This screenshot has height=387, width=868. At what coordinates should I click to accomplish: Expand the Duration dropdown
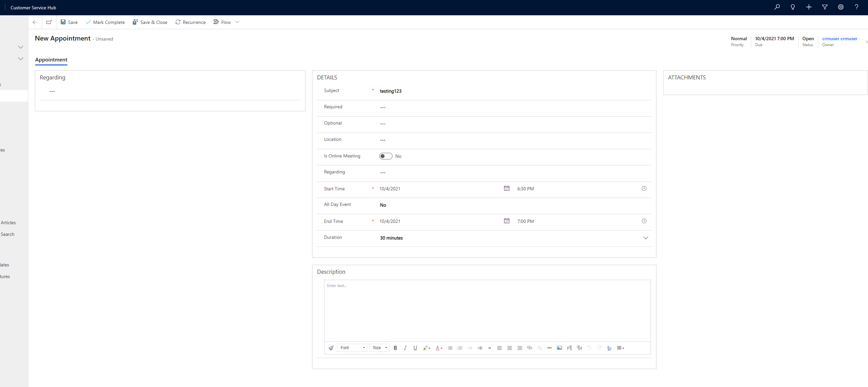646,238
